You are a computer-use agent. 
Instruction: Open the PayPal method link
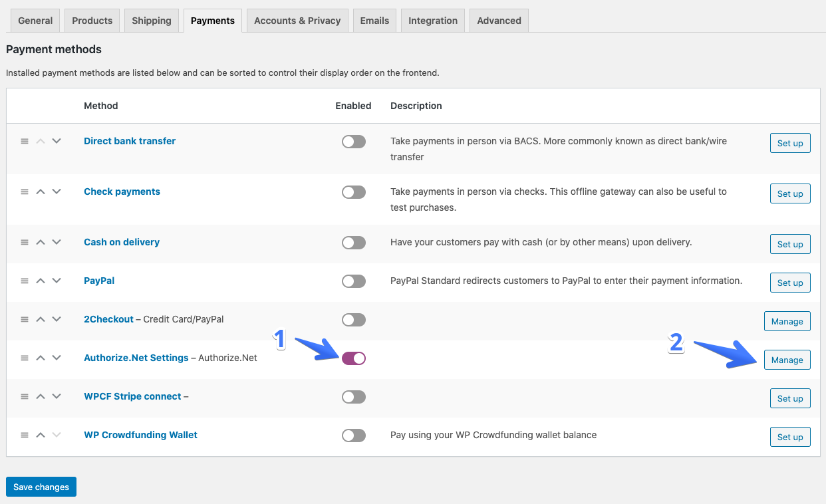point(99,281)
